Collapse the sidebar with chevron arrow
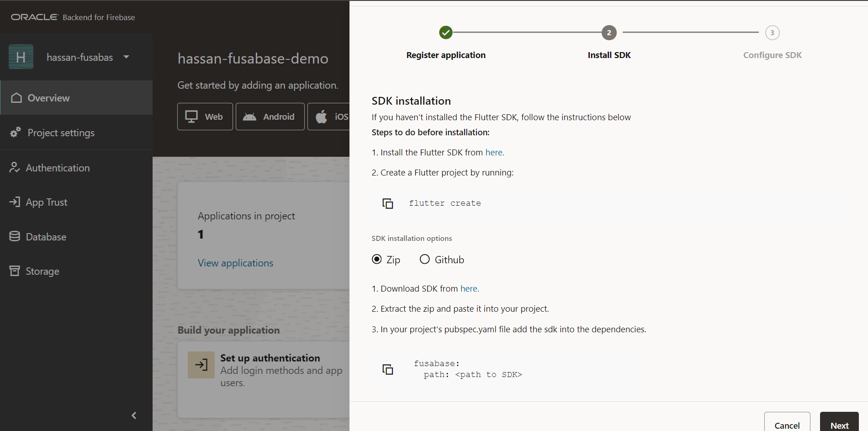 [x=134, y=415]
